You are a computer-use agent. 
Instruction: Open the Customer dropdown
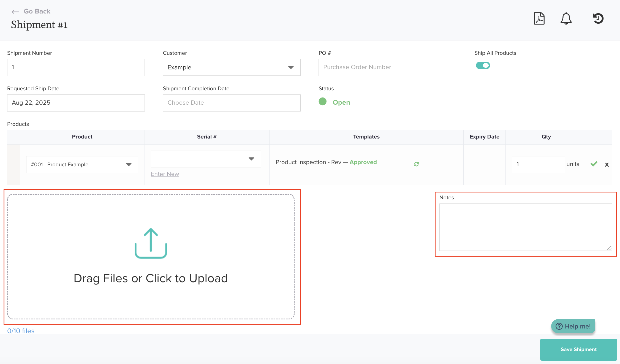(232, 67)
